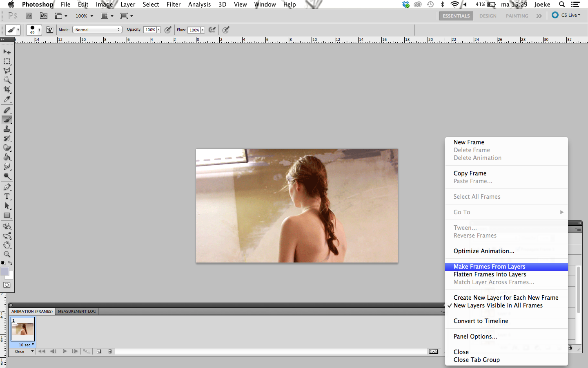Select the Spot Healing Brush tool
The width and height of the screenshot is (588, 368).
(7, 110)
